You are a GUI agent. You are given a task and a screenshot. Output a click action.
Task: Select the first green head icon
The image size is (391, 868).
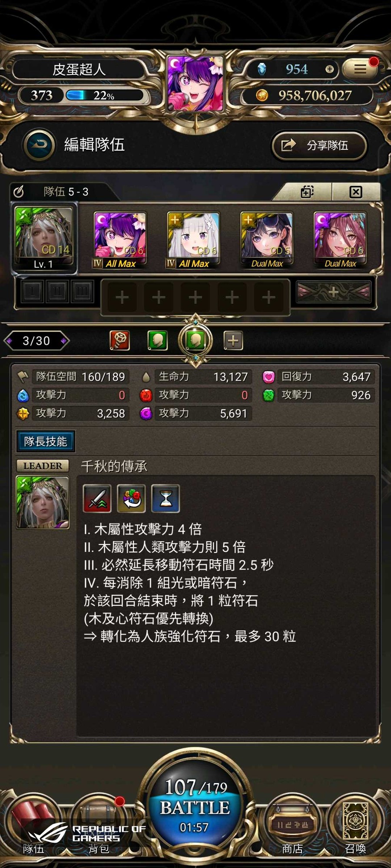(x=158, y=341)
